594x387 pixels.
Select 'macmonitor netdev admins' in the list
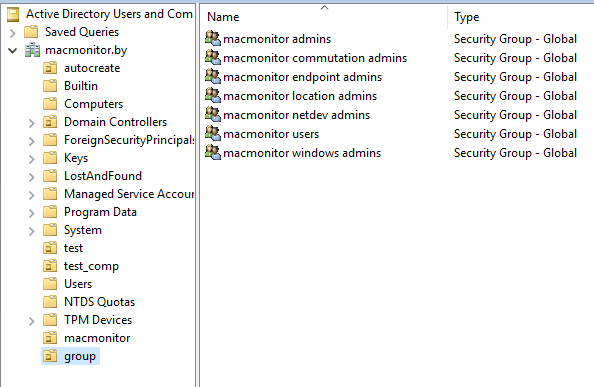(x=297, y=115)
